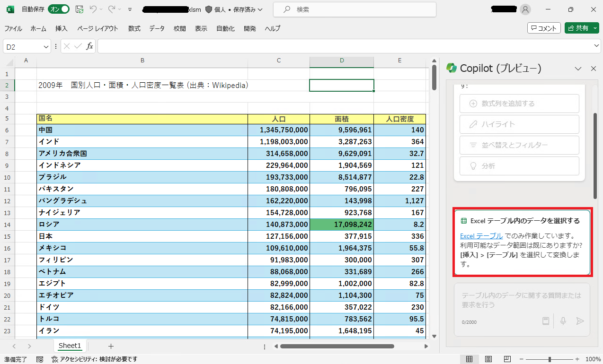
Task: Collapse the Copilot pane with its chevron
Action: [577, 68]
